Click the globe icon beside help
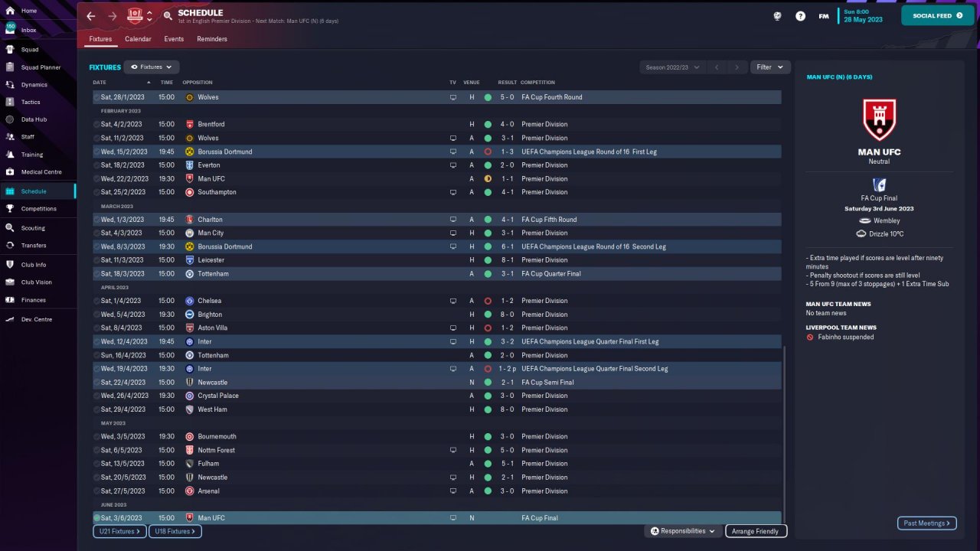 pyautogui.click(x=777, y=16)
